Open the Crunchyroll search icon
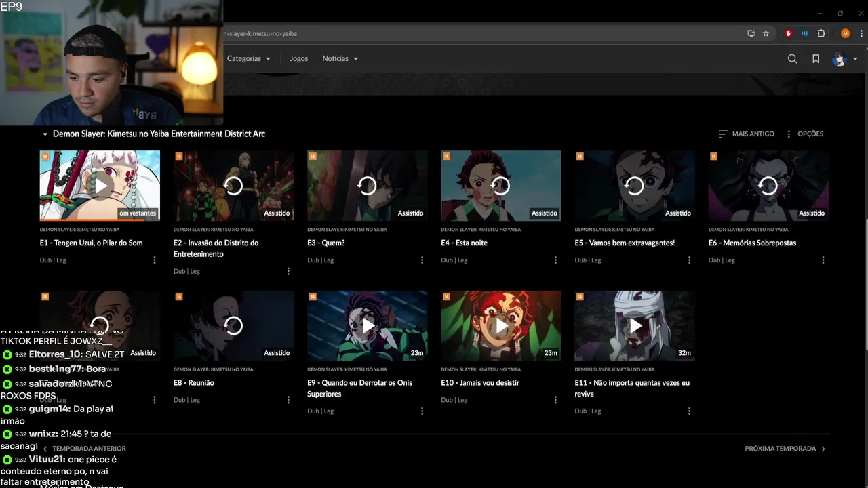 click(792, 59)
